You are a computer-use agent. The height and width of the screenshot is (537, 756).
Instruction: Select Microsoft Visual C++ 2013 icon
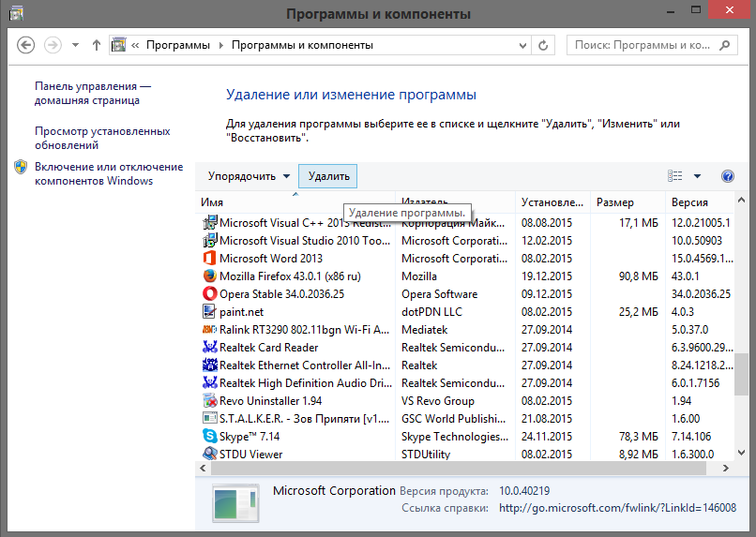point(210,222)
